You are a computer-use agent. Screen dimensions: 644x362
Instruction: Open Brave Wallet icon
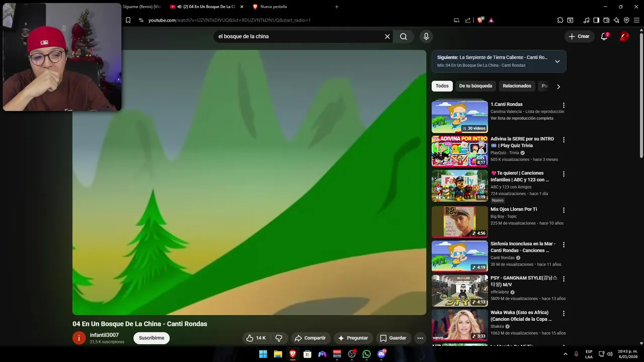click(x=606, y=20)
